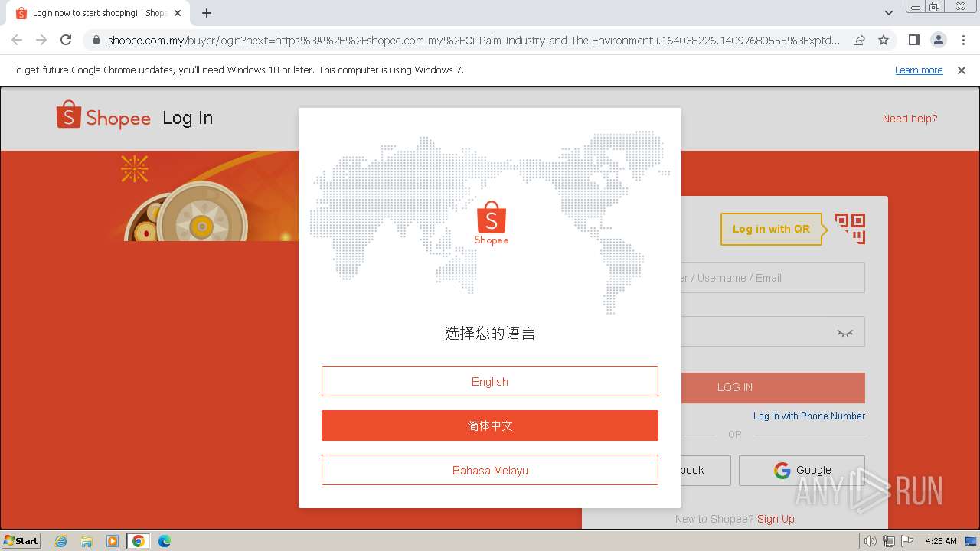Open Windows Explorer from taskbar
The height and width of the screenshot is (551, 980).
pyautogui.click(x=87, y=541)
